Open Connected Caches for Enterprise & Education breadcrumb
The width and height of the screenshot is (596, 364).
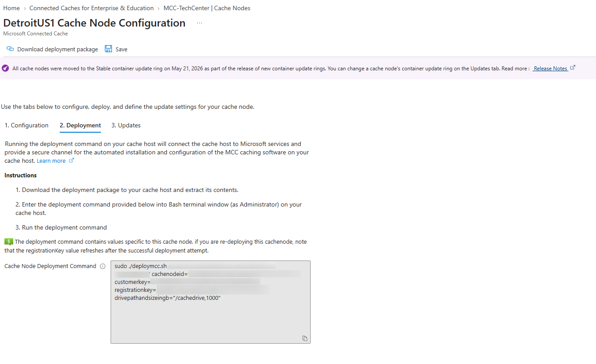[x=92, y=8]
